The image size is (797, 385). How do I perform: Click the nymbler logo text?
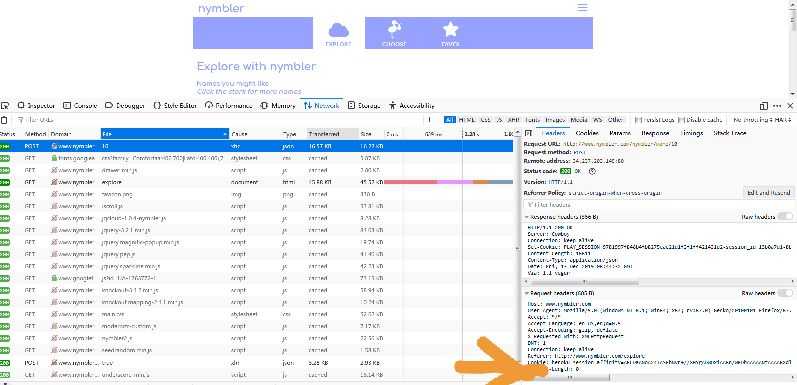coord(221,8)
